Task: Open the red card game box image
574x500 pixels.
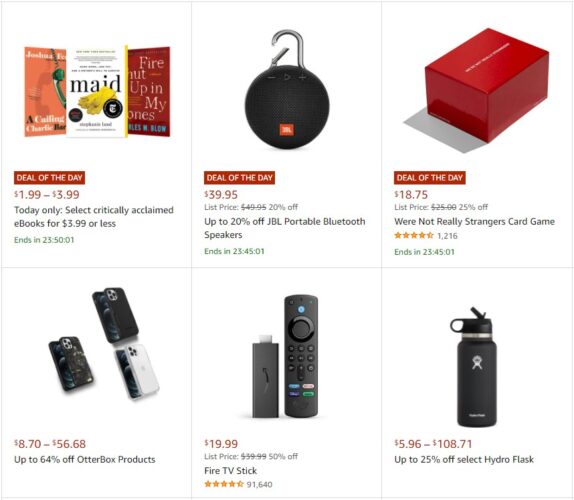Action: pos(477,90)
